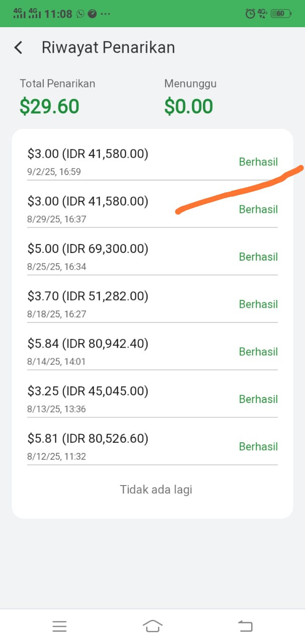Open the Android recent apps menu icon
The image size is (305, 644).
click(59, 626)
